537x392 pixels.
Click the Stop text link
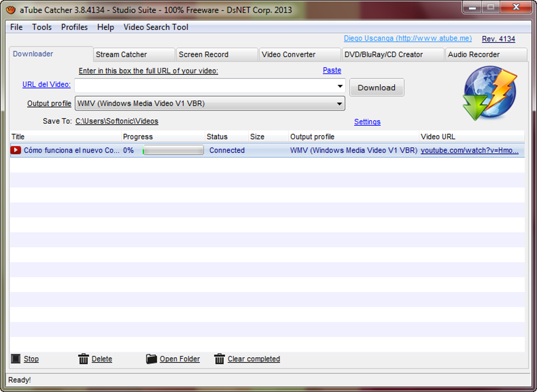pos(31,359)
